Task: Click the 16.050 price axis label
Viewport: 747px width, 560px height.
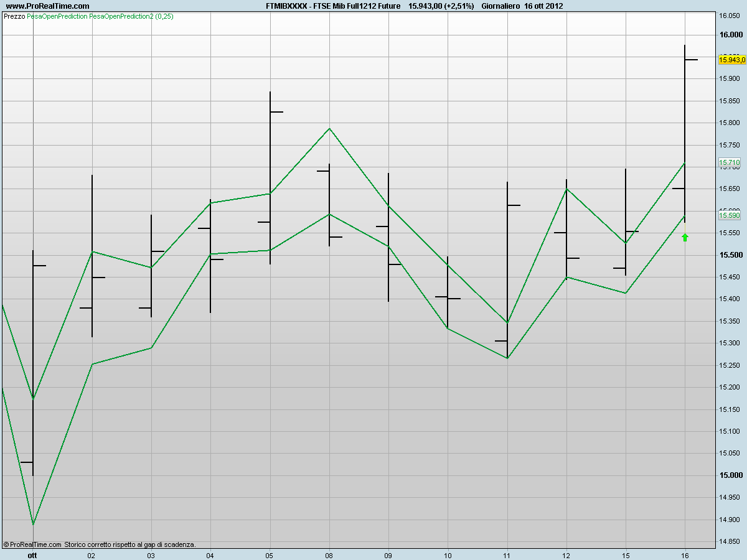Action: pyautogui.click(x=729, y=16)
